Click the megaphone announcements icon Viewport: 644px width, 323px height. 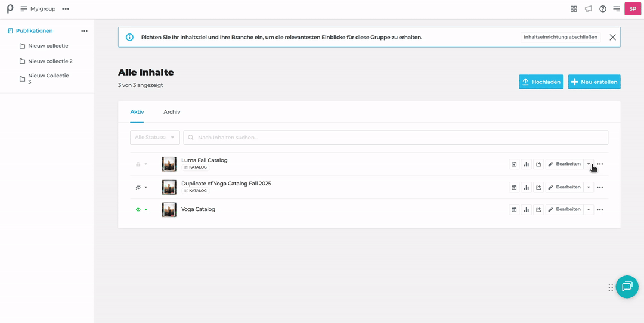589,9
